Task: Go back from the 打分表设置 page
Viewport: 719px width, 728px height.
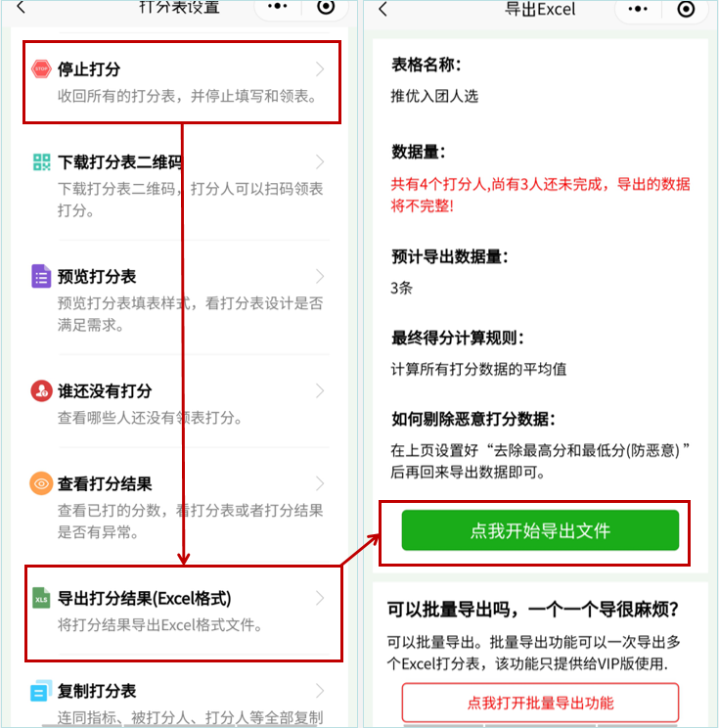Action: [x=21, y=7]
